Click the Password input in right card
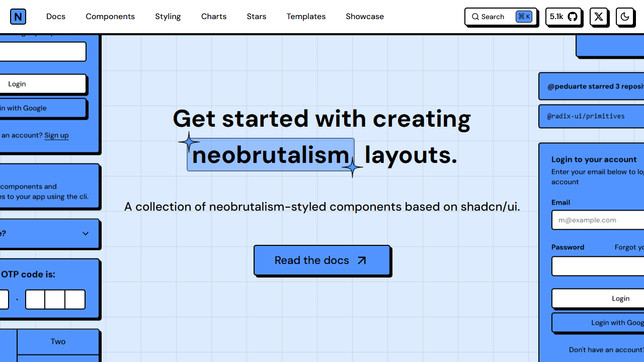The height and width of the screenshot is (362, 644). point(598,266)
